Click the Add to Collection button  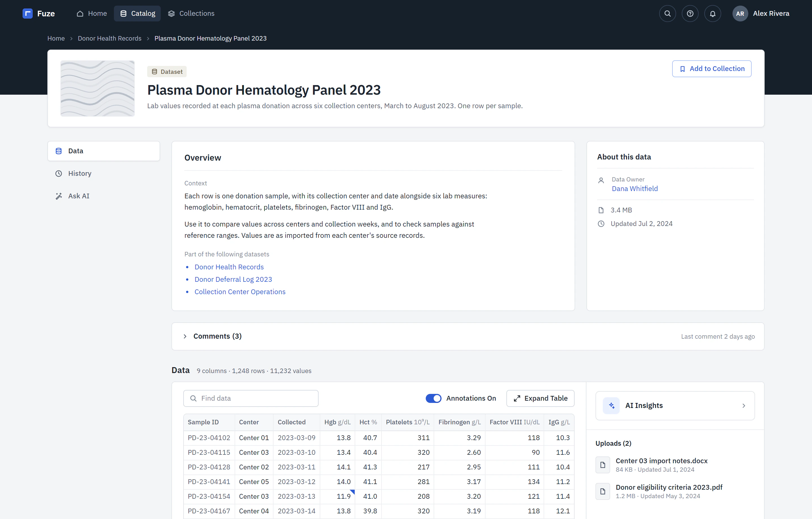pos(712,69)
